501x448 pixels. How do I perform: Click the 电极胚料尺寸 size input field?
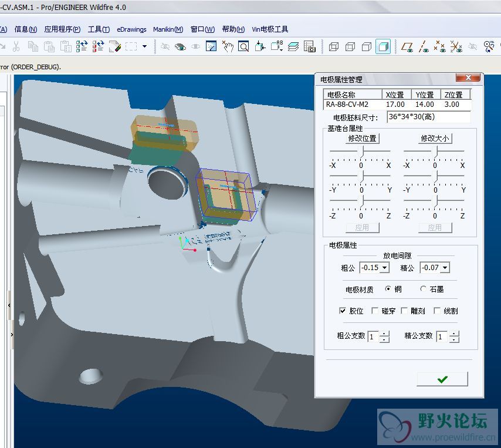click(x=428, y=117)
